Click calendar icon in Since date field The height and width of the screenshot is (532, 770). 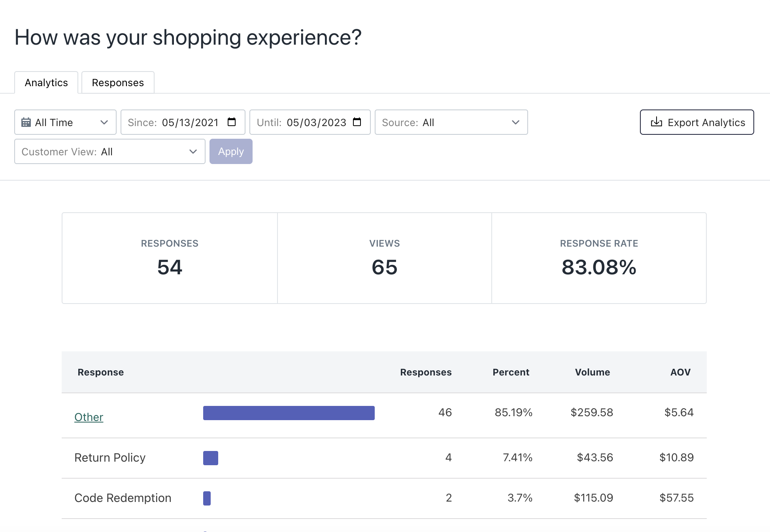pos(232,122)
